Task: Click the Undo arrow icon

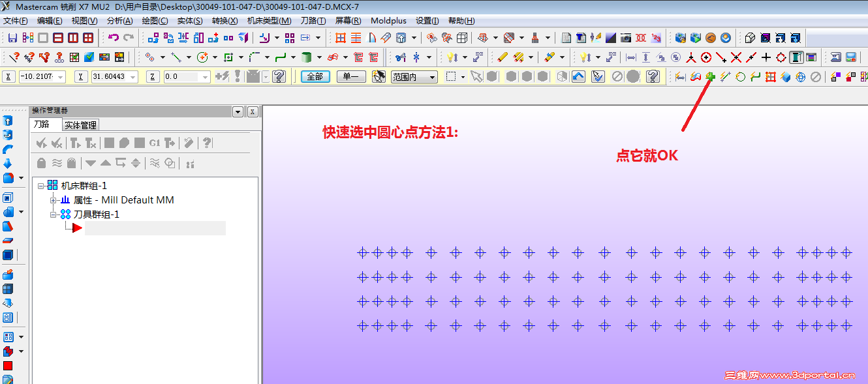Action: 114,38
